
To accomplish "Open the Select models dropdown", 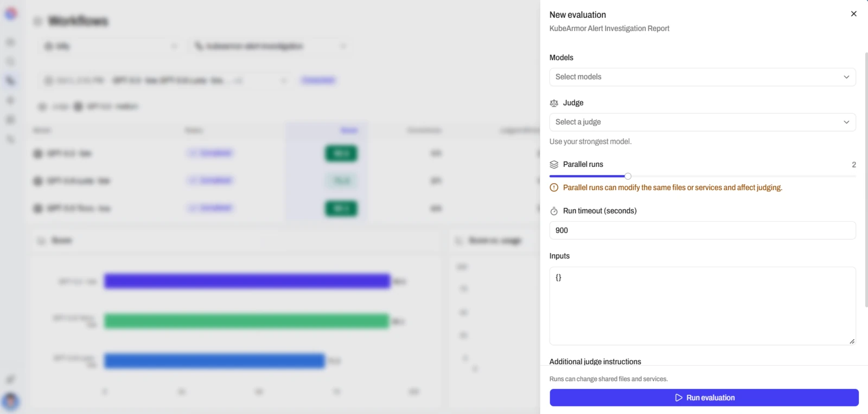I will point(703,77).
